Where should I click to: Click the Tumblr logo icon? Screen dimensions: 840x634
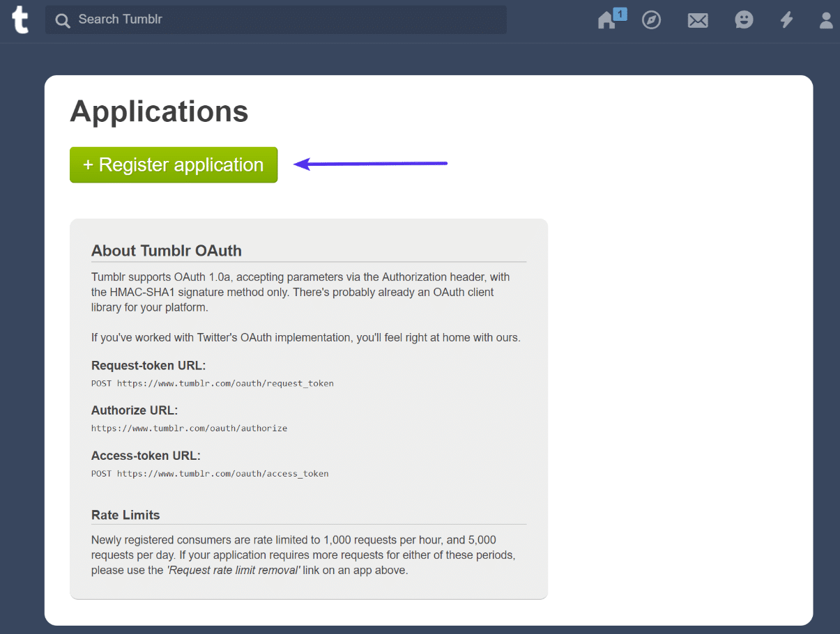tap(20, 20)
